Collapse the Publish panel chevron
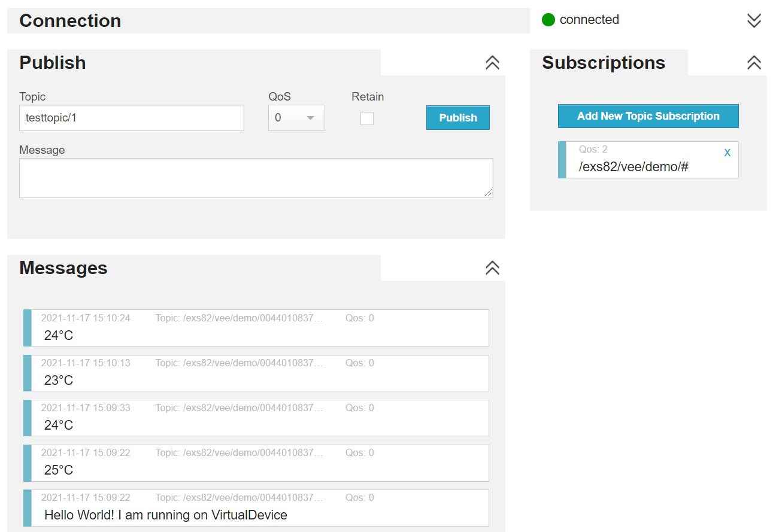 [492, 63]
